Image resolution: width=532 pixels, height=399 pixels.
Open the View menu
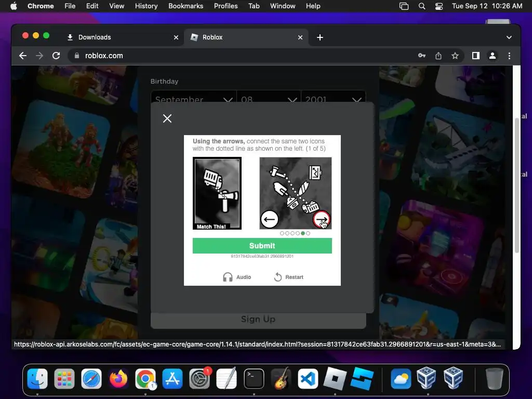(117, 6)
